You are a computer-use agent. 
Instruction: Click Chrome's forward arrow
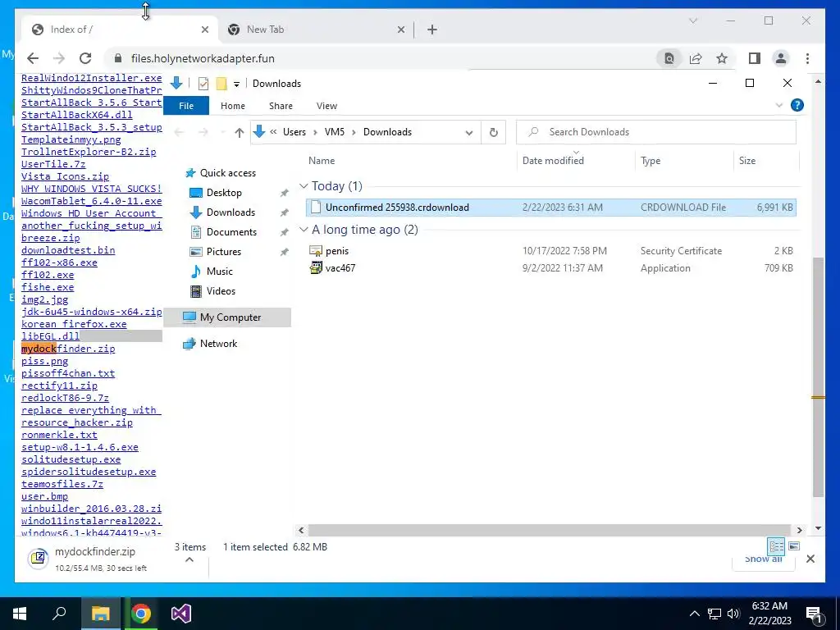pos(59,58)
